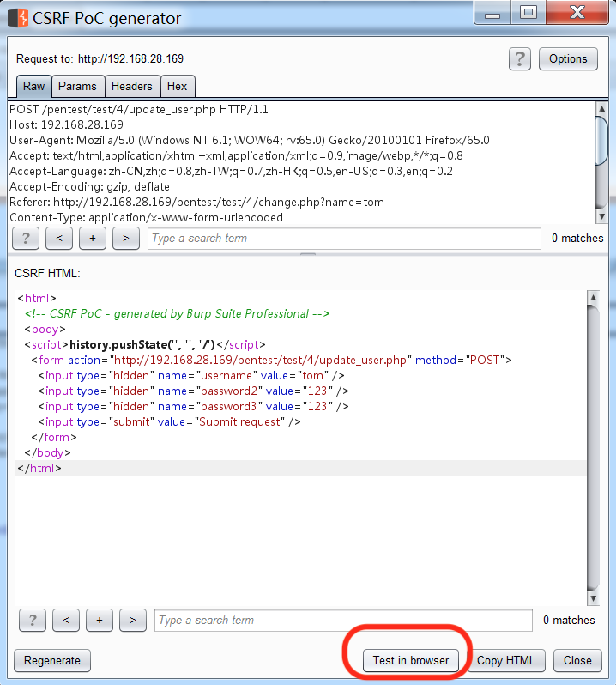616x685 pixels.
Task: Click the history.pushState script line
Action: pyautogui.click(x=145, y=345)
